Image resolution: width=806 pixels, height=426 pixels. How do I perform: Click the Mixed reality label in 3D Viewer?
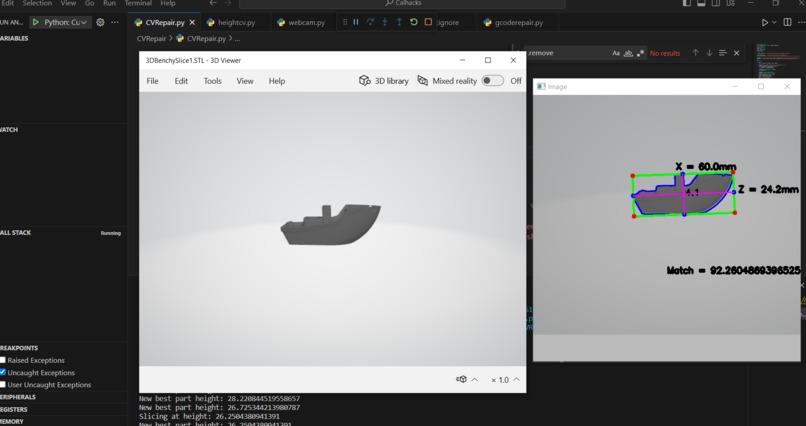[454, 81]
